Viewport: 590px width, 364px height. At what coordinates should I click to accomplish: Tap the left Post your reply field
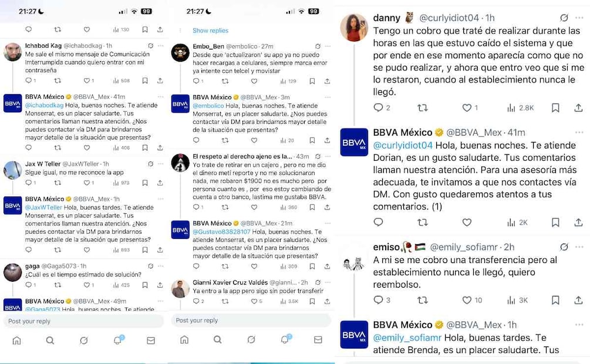[x=83, y=321]
